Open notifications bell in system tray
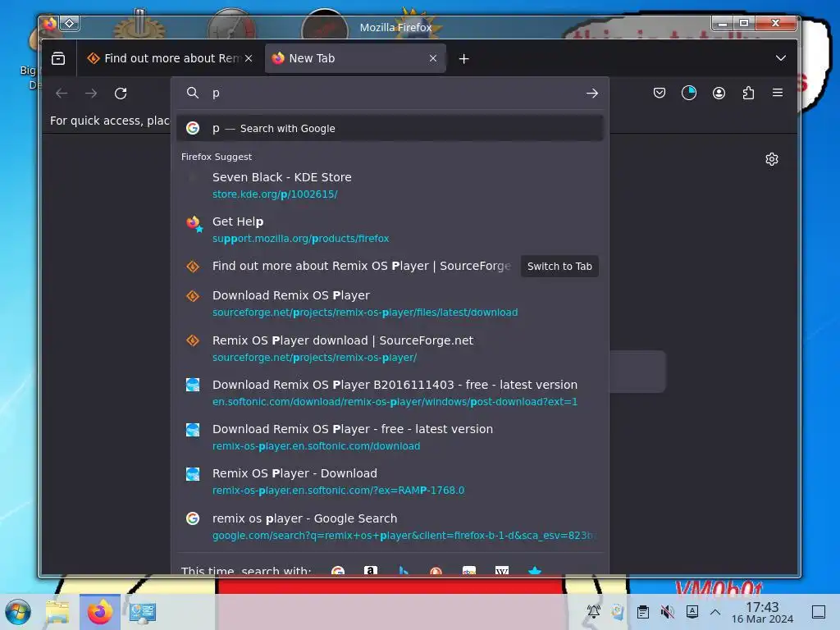Screen dimensions: 840x630 pyautogui.click(x=594, y=612)
